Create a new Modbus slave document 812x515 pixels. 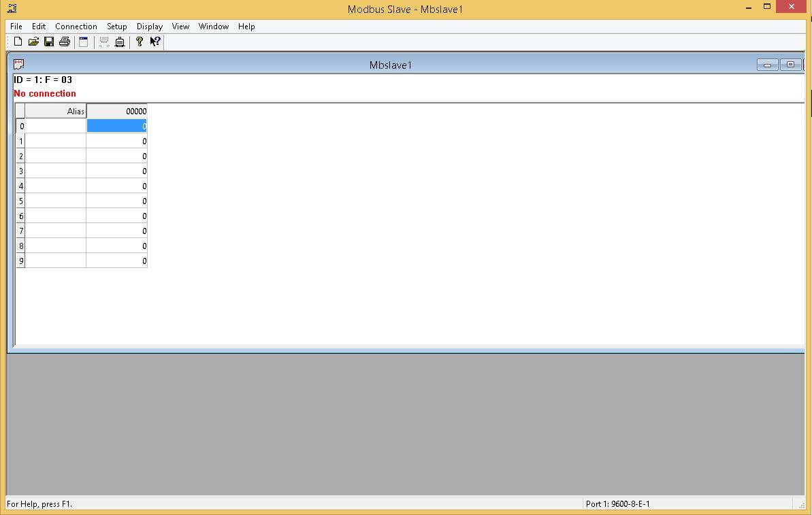pyautogui.click(x=17, y=41)
